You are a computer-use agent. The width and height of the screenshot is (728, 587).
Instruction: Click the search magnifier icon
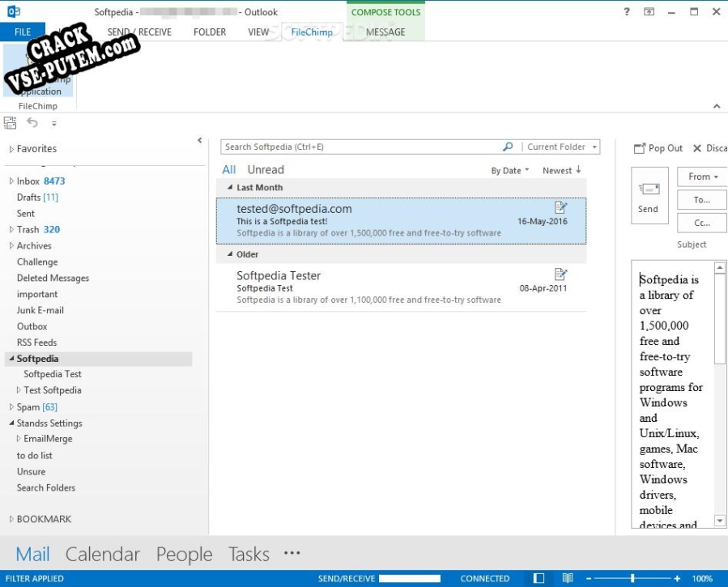click(x=508, y=147)
